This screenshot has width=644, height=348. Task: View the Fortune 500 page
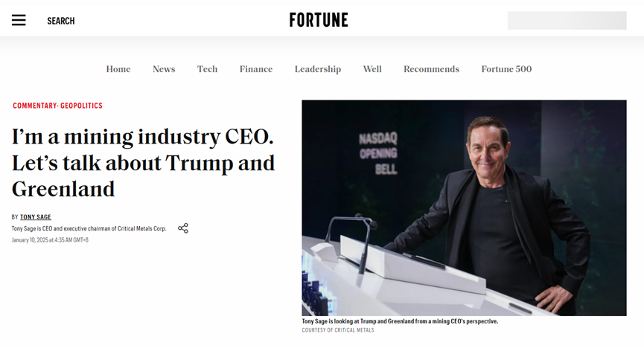tap(506, 69)
